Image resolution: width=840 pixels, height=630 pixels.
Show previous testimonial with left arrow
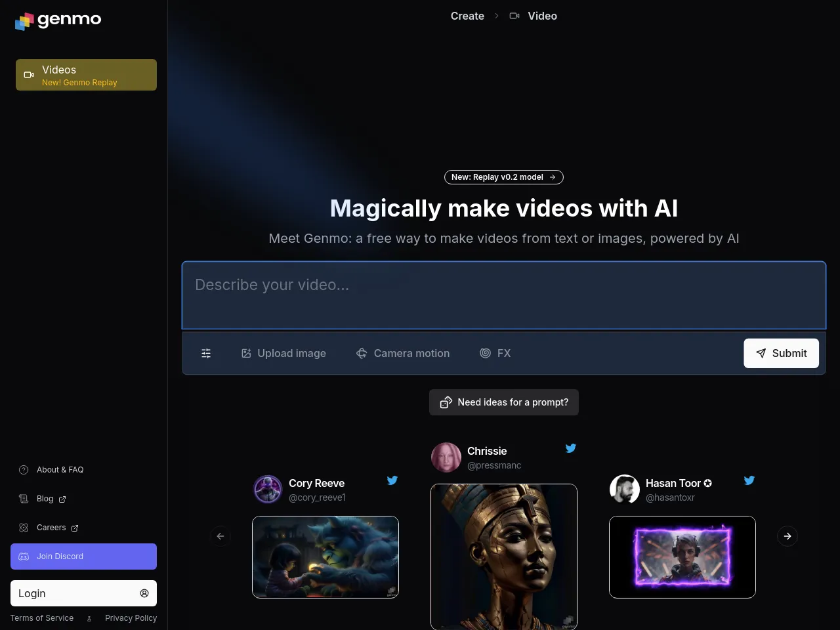coord(220,536)
